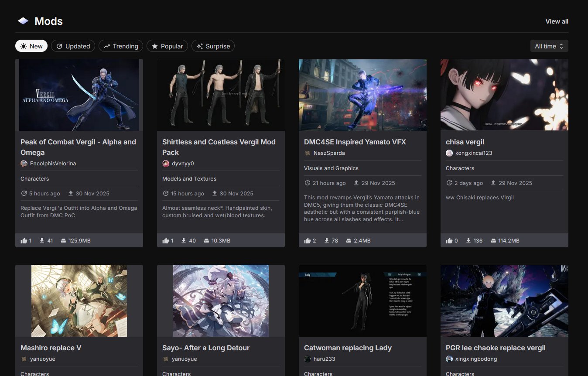Open Catwoman replacing Lady thumbnail
588x376 pixels.
(362, 301)
